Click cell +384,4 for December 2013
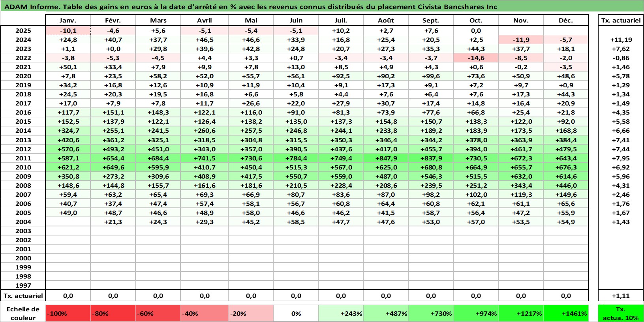644x322 pixels. tap(566, 140)
